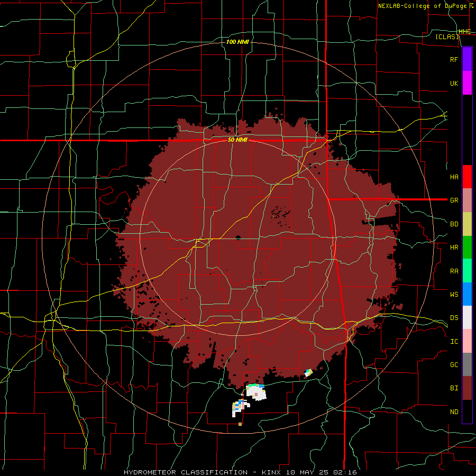Click the 'BD' legend label

(x=454, y=224)
